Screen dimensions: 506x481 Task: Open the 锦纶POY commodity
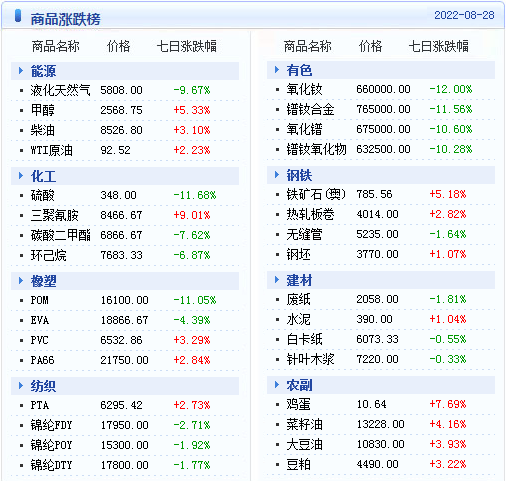tap(51, 445)
